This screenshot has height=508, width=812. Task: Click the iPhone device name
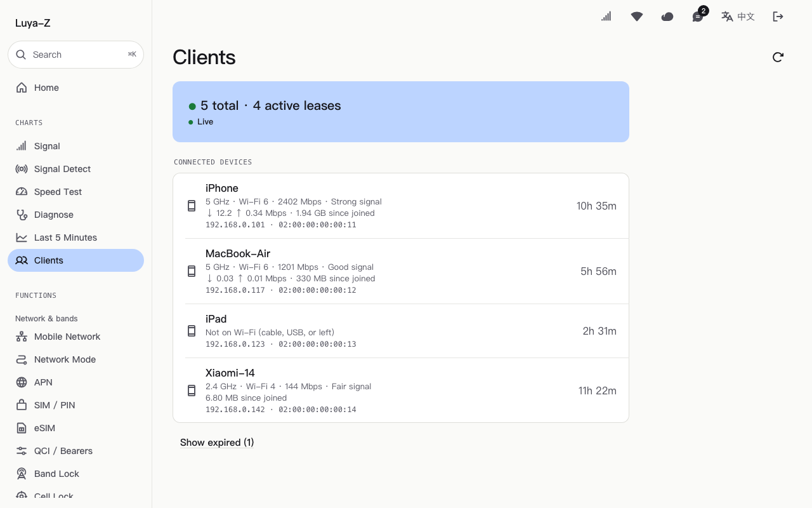coord(222,188)
